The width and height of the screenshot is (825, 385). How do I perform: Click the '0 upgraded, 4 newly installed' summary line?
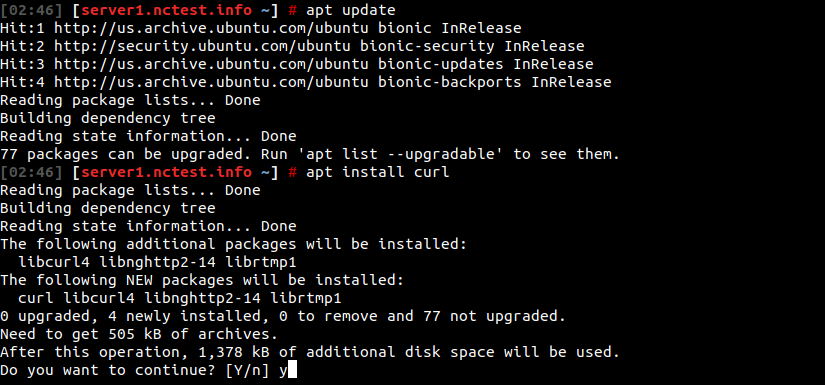click(283, 316)
